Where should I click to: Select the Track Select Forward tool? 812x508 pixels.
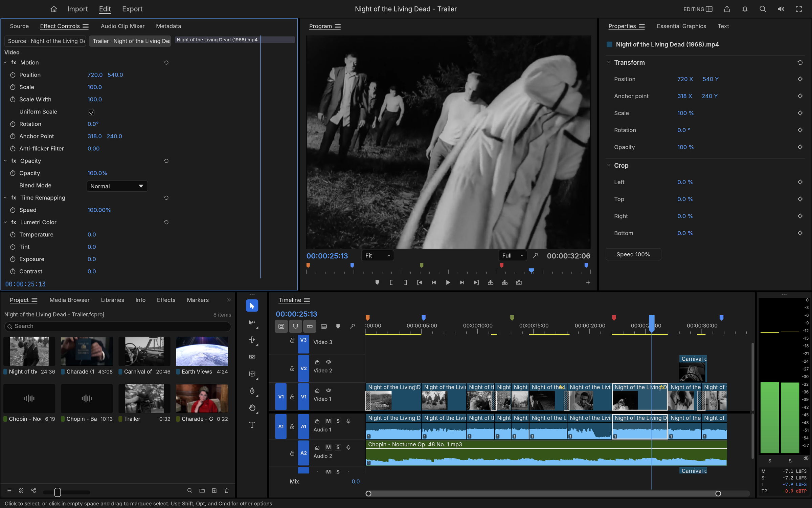tap(252, 323)
